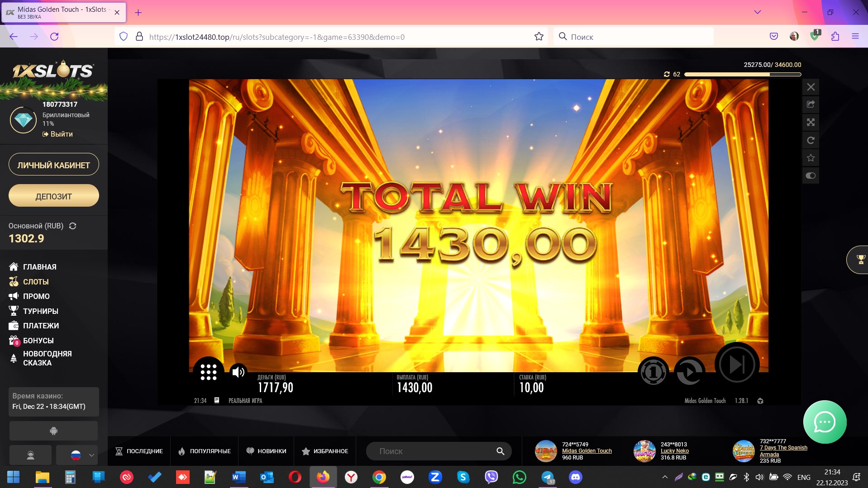Go back in browser history
Image resolution: width=868 pixels, height=488 pixels.
pyautogui.click(x=14, y=37)
